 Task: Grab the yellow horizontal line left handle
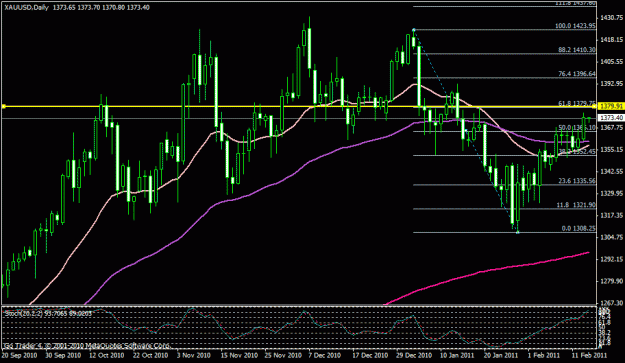[4, 106]
